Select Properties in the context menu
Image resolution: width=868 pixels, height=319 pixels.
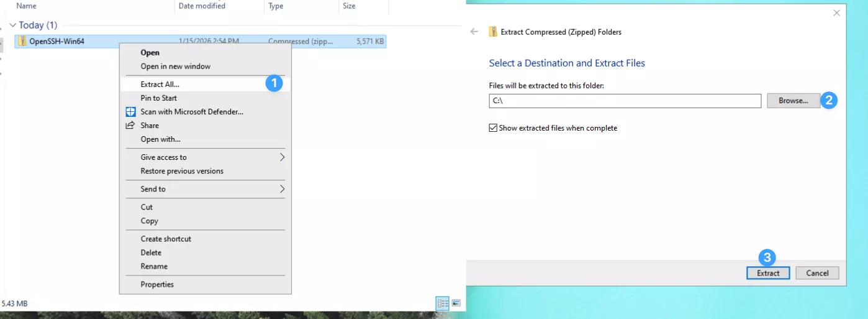(157, 284)
